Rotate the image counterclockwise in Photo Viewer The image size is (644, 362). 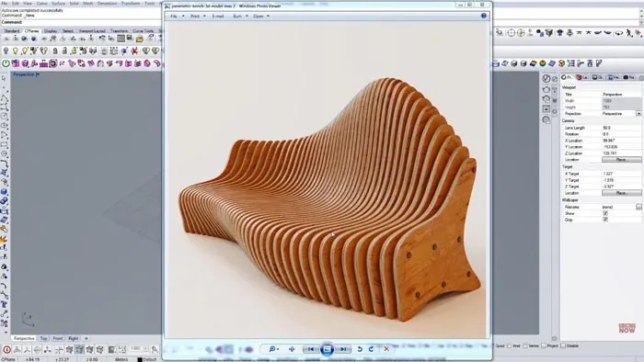point(360,349)
